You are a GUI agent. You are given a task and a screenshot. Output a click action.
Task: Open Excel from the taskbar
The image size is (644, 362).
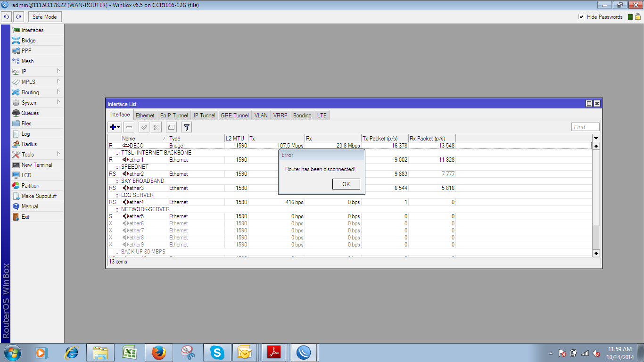click(x=130, y=353)
